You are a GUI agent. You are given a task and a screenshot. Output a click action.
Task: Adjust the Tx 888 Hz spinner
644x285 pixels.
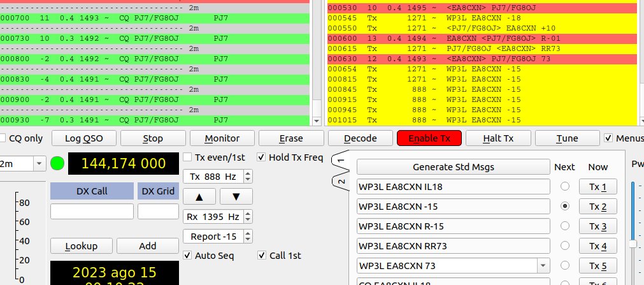[x=218, y=177]
